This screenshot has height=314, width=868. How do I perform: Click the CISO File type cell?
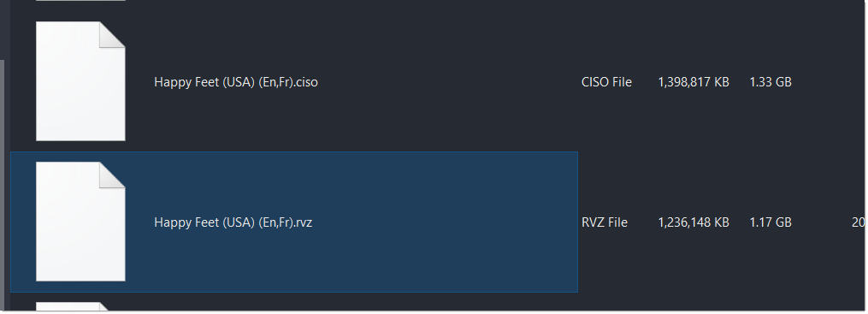point(606,82)
